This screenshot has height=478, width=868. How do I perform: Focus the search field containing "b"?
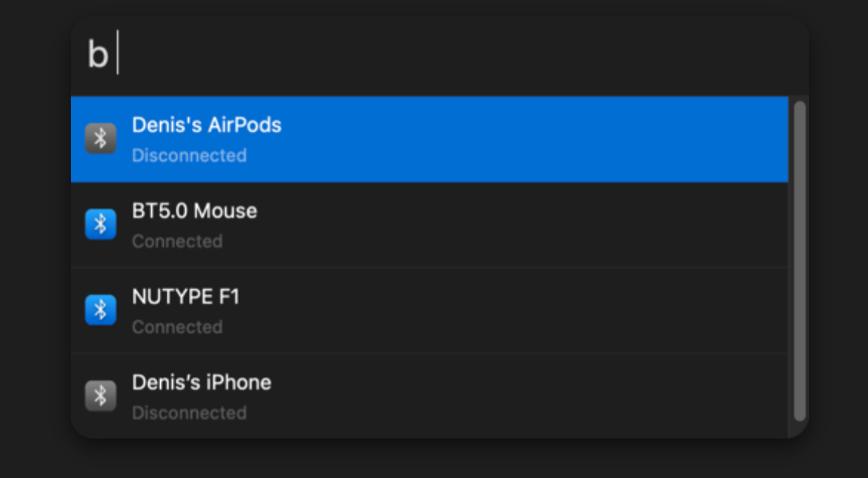point(440,55)
